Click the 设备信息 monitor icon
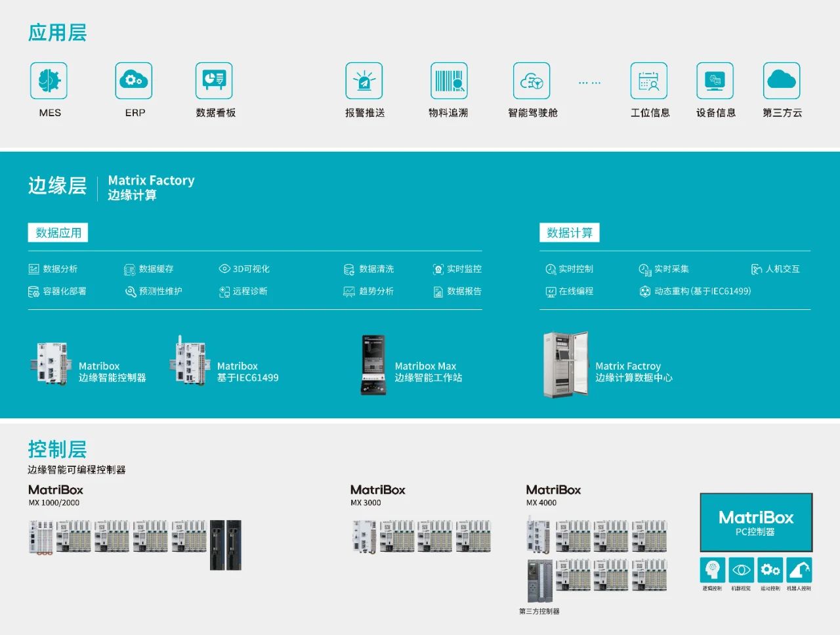The width and height of the screenshot is (840, 635). tap(715, 81)
